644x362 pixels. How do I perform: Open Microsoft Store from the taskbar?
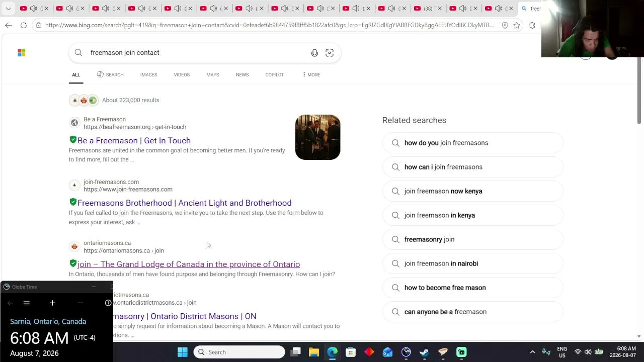point(351,352)
